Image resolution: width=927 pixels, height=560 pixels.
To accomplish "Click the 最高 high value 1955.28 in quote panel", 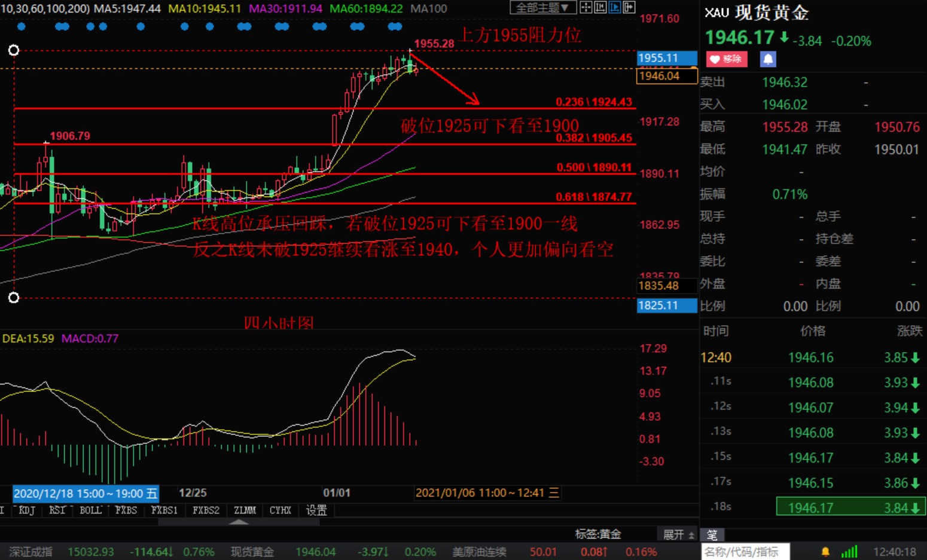I will click(x=785, y=127).
